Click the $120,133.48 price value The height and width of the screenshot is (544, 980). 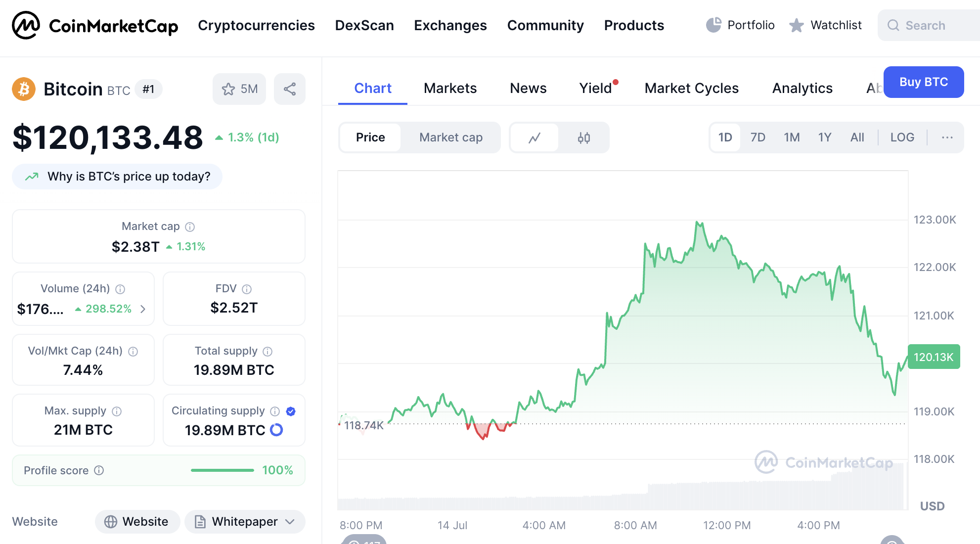coord(107,137)
